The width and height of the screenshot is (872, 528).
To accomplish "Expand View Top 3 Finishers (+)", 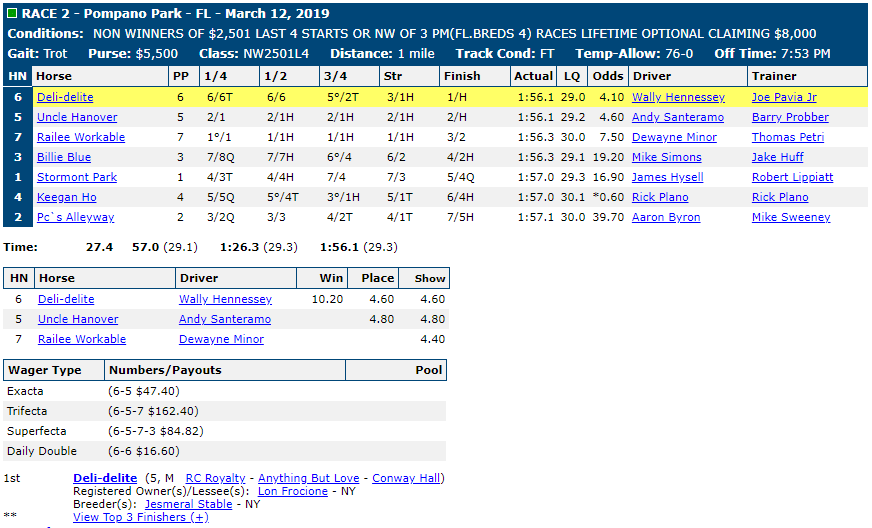I will [x=141, y=517].
